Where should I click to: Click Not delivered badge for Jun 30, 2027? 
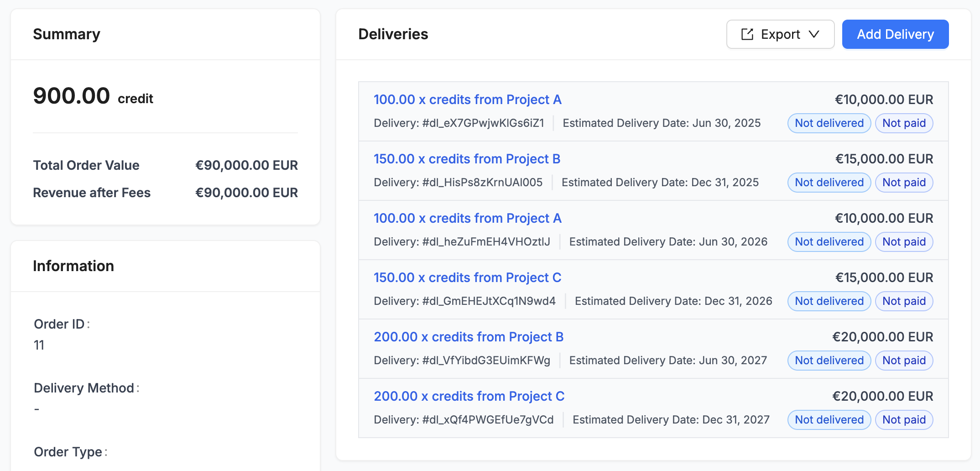tap(829, 361)
